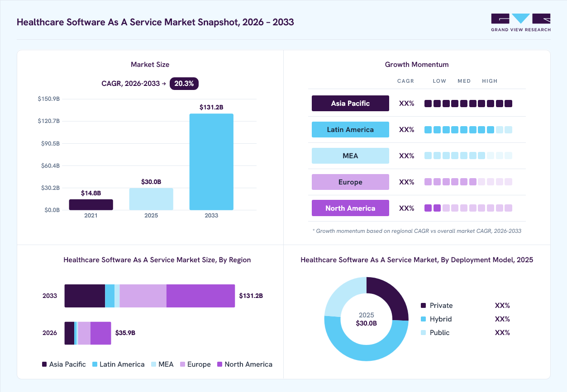Click the Private legend swatch

423,306
